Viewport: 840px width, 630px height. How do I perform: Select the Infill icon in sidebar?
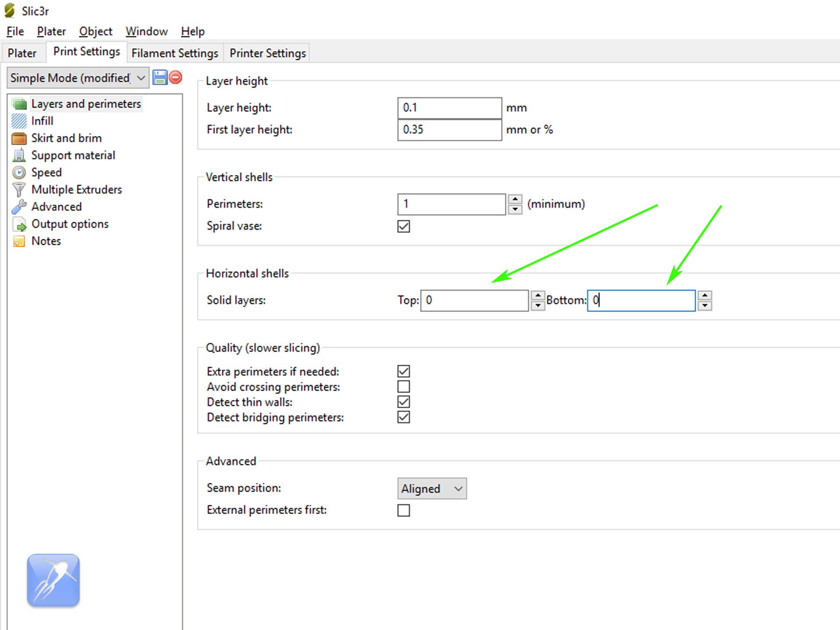click(19, 121)
